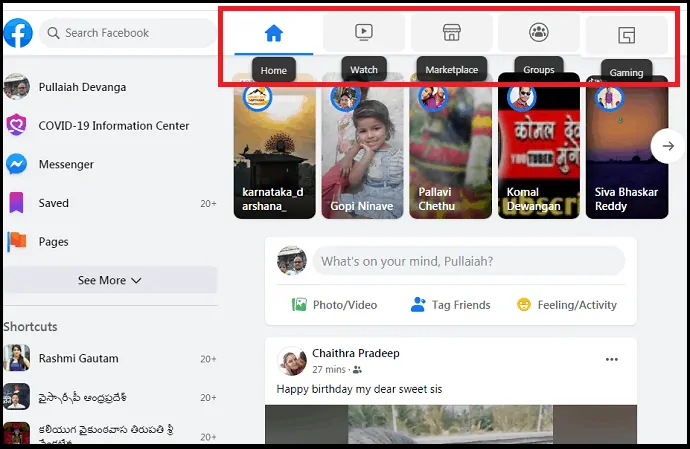
Task: Open Saved items in sidebar
Action: coord(53,203)
